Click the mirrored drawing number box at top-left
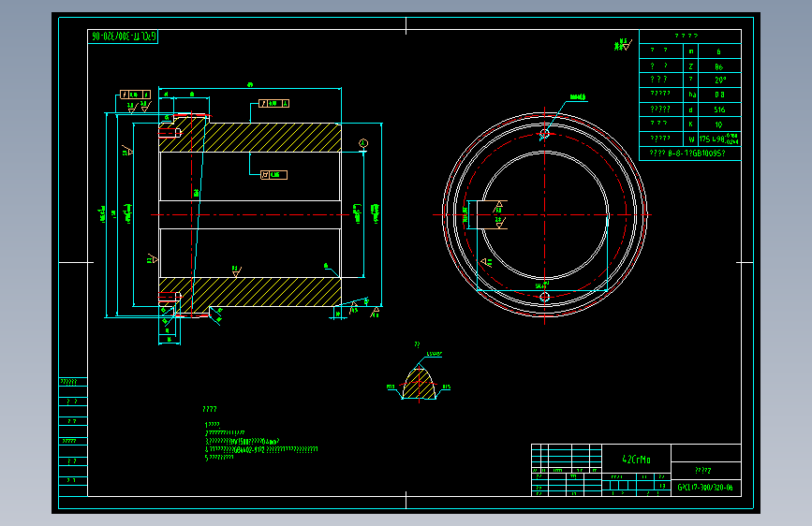Viewport: 812px width, 526px height. [x=123, y=37]
